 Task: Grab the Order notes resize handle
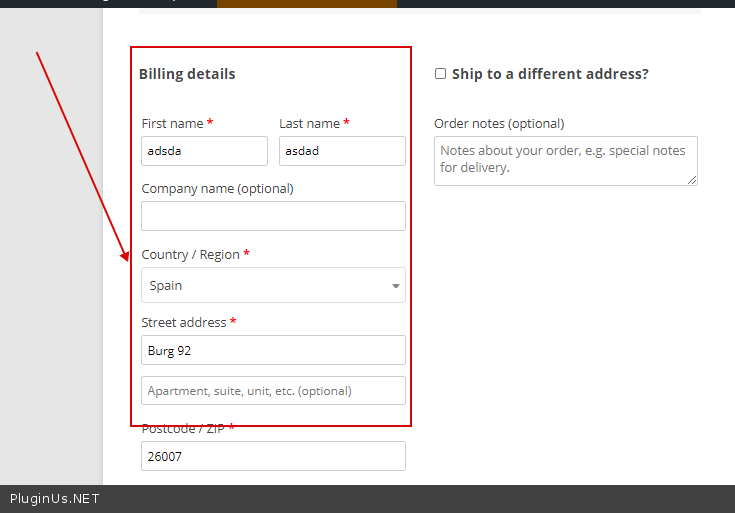tap(692, 180)
